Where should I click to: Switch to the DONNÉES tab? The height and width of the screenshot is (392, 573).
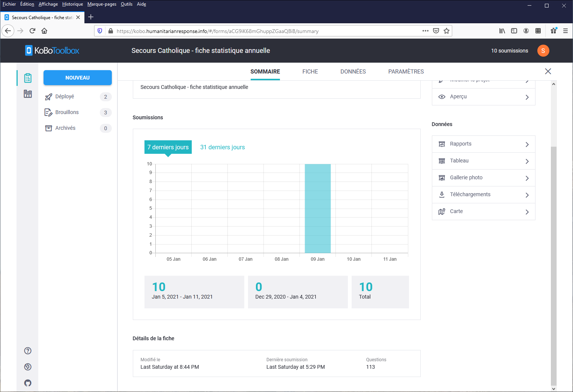click(353, 71)
